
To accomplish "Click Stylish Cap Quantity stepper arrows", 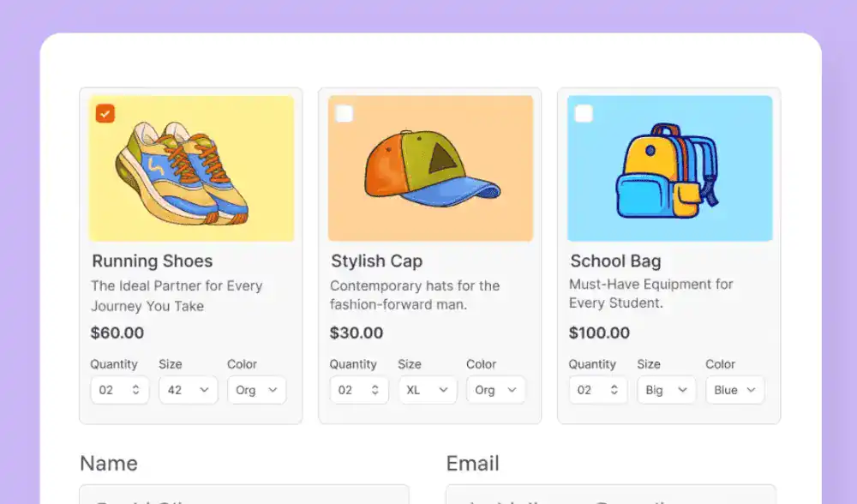I will click(375, 390).
